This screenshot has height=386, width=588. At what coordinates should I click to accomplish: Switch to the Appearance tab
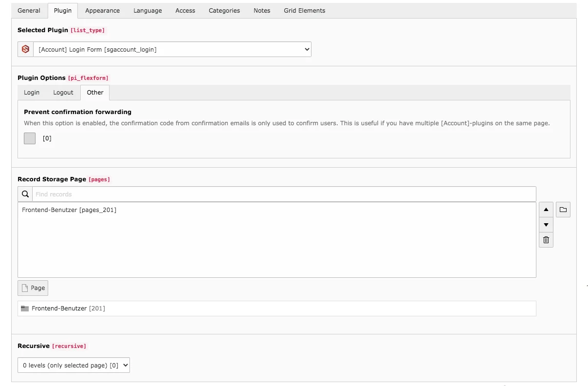point(102,10)
